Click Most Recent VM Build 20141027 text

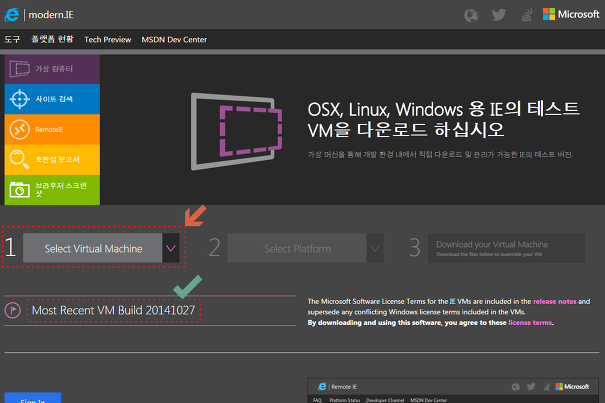pos(113,310)
